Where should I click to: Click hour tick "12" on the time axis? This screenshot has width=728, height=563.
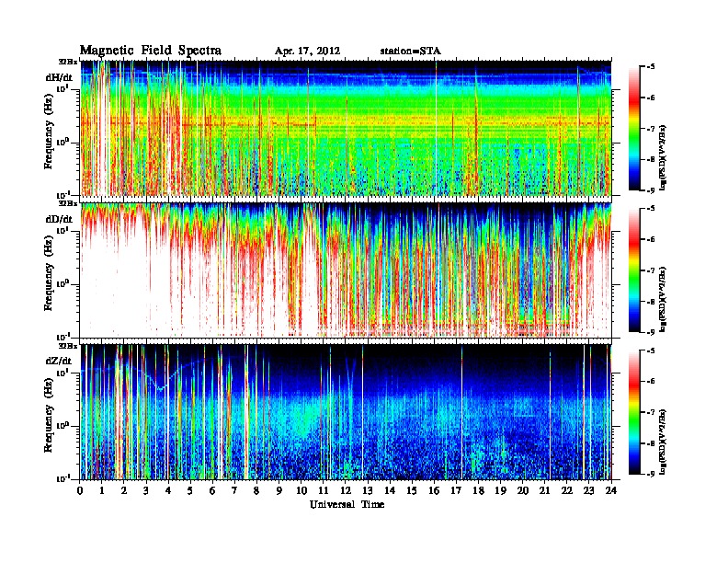coord(346,491)
